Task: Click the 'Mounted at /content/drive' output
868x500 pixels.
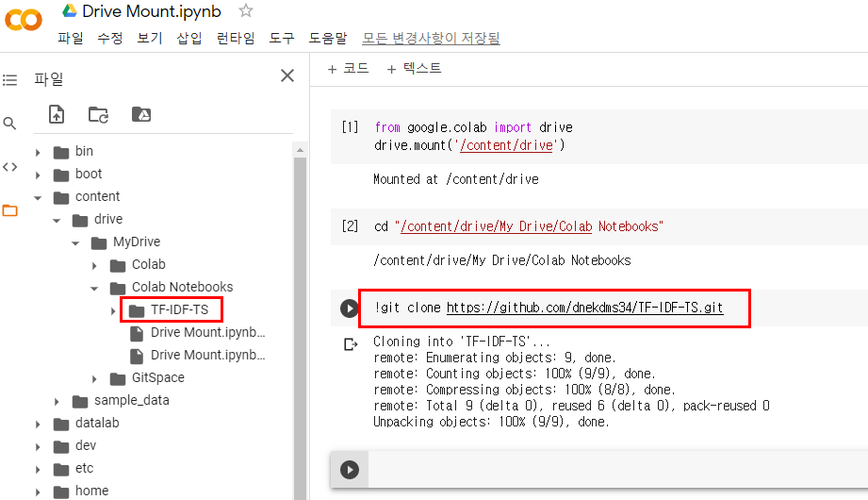Action: 455,179
